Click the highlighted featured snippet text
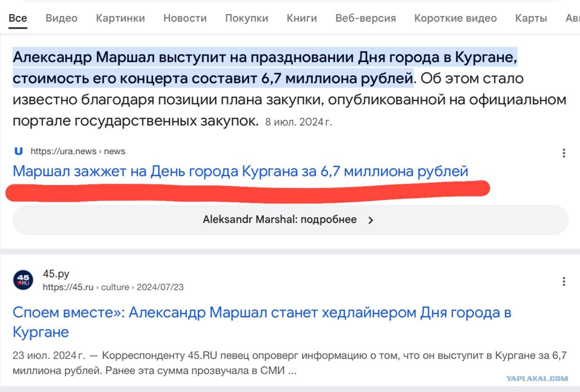This screenshot has width=580, height=392. pyautogui.click(x=265, y=68)
